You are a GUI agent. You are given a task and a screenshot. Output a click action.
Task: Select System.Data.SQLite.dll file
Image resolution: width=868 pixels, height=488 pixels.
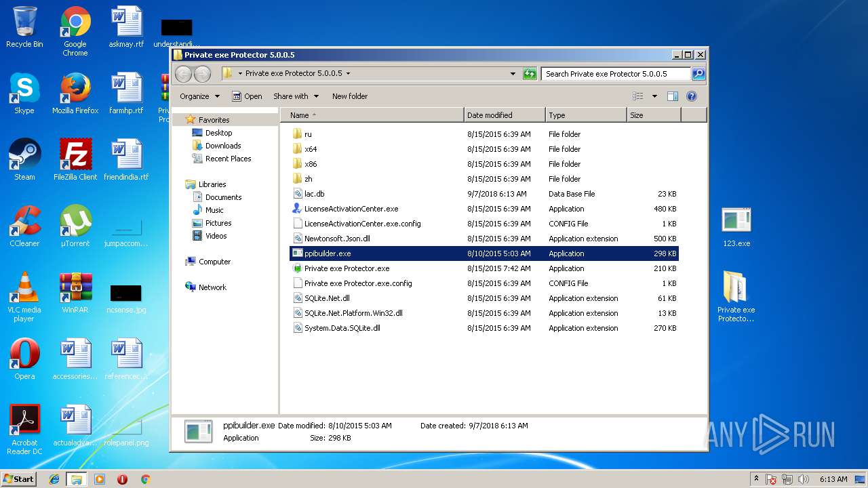pyautogui.click(x=484, y=328)
